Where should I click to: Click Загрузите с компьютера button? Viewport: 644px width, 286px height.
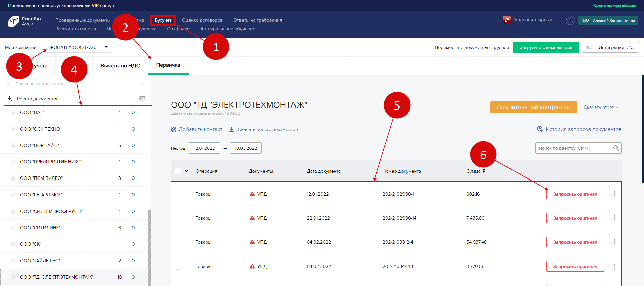point(546,47)
